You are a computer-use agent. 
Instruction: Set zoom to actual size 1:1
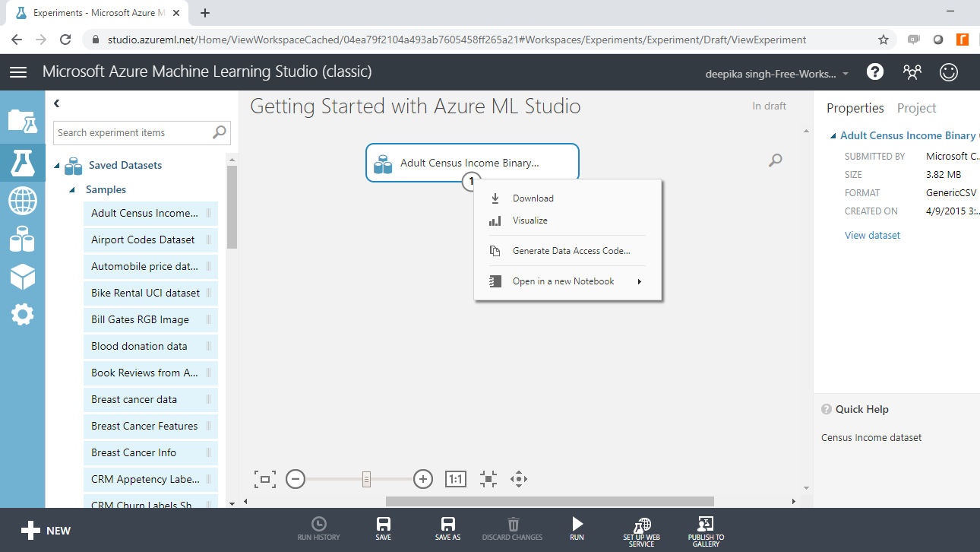coord(455,479)
